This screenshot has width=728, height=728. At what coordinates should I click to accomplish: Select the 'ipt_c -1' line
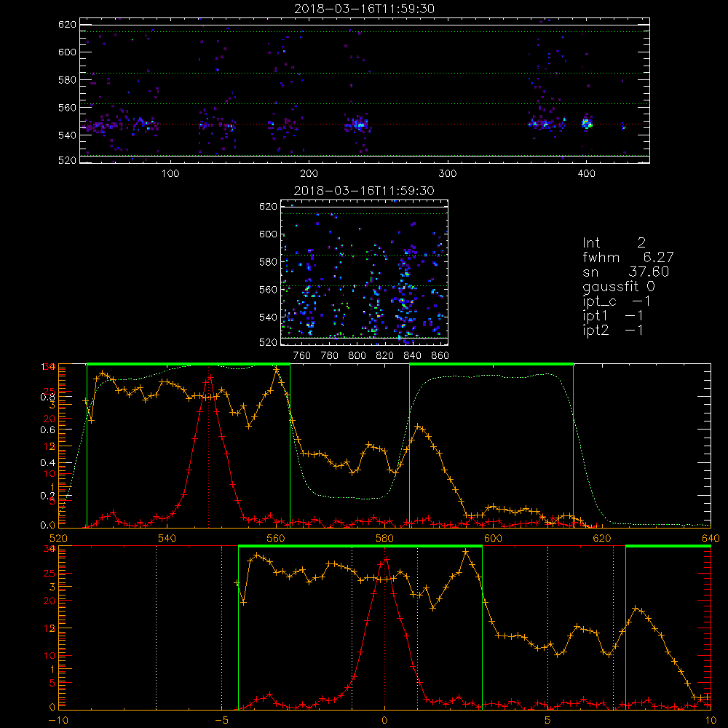click(616, 301)
